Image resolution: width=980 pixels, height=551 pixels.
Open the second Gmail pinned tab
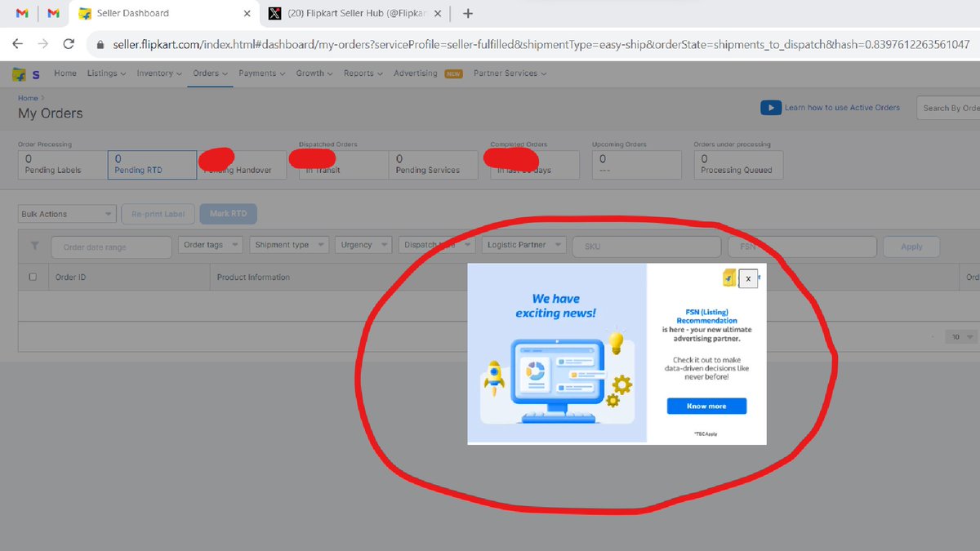(x=53, y=13)
